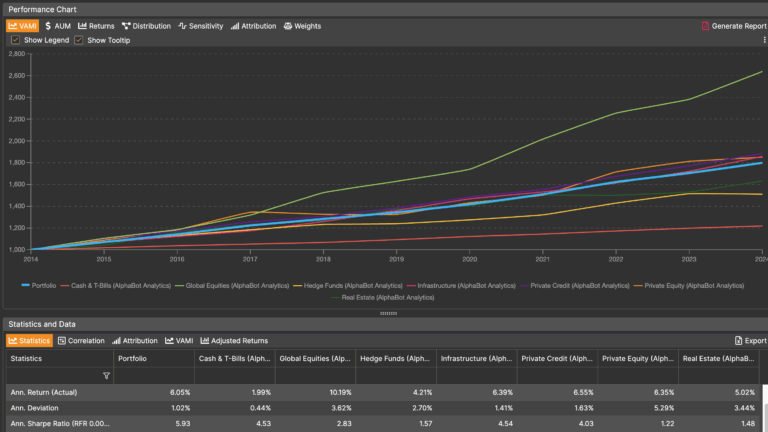The image size is (768, 432).
Task: Open the Correlation data tab
Action: pyautogui.click(x=80, y=341)
